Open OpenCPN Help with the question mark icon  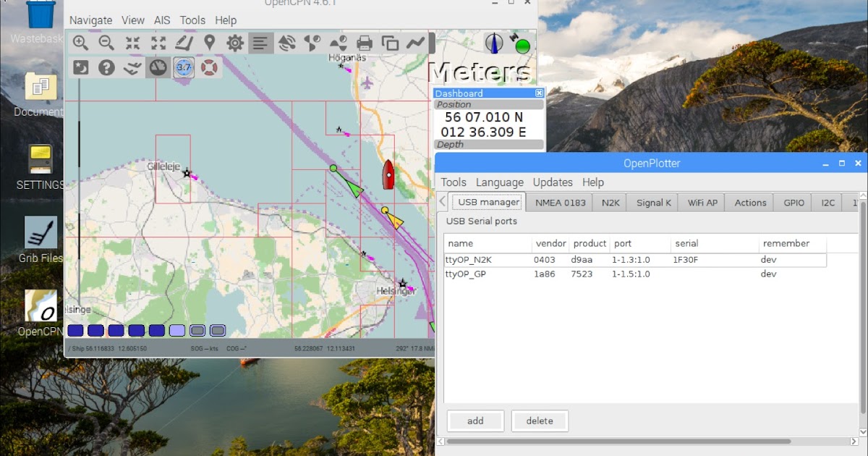[106, 67]
